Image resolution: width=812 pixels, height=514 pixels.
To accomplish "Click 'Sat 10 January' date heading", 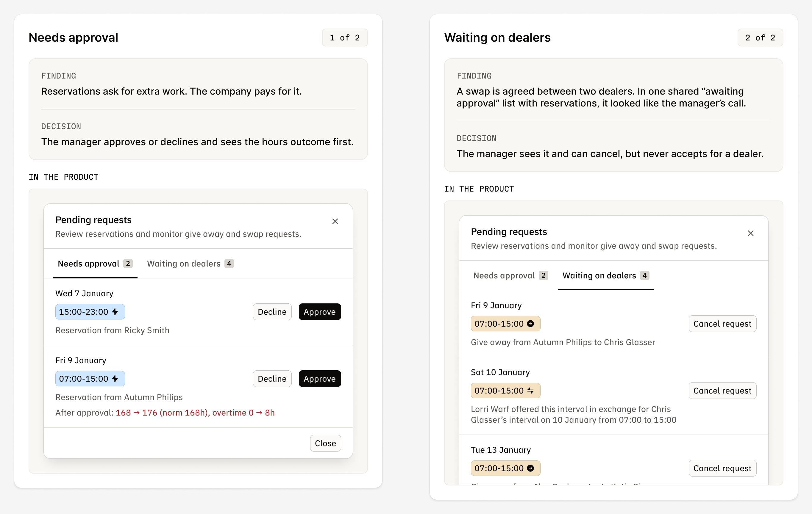I will [500, 372].
